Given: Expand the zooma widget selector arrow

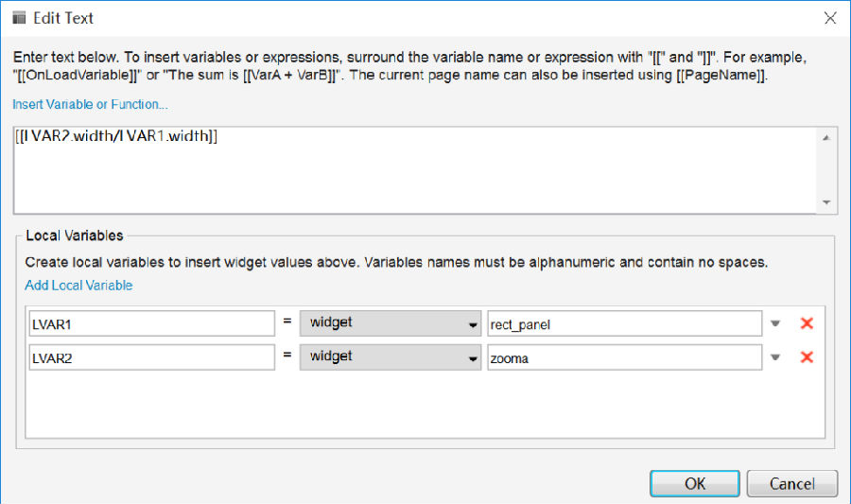Looking at the screenshot, I should (775, 357).
